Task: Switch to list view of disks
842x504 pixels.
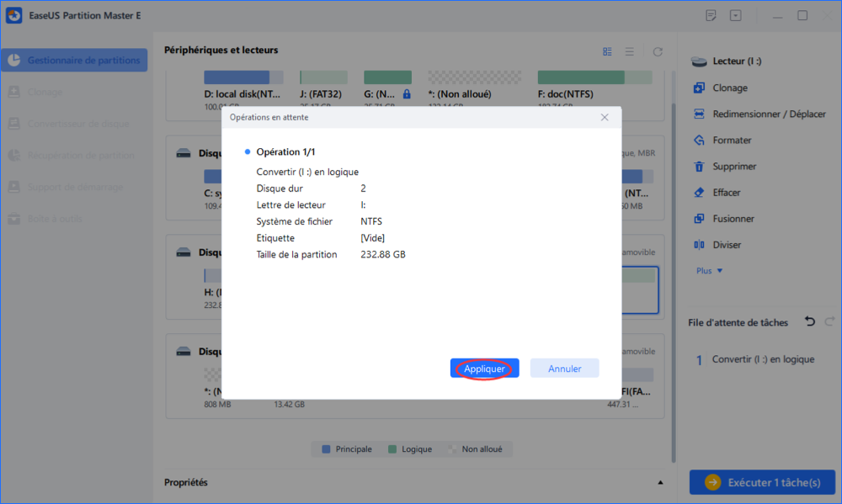Action: pyautogui.click(x=629, y=51)
